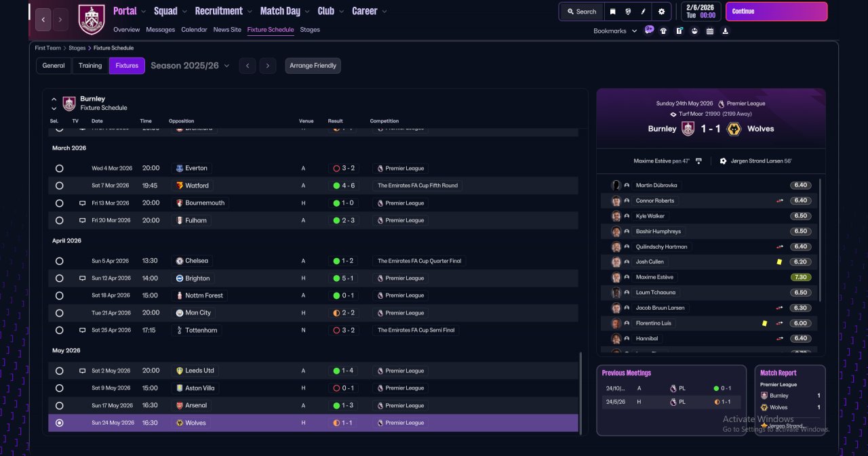Expand the Squad menu dropdown arrow
This screenshot has width=868, height=456.
click(184, 12)
